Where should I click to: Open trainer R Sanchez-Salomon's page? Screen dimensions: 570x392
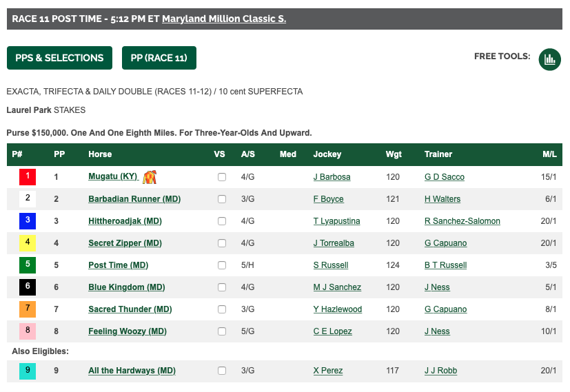pos(462,221)
